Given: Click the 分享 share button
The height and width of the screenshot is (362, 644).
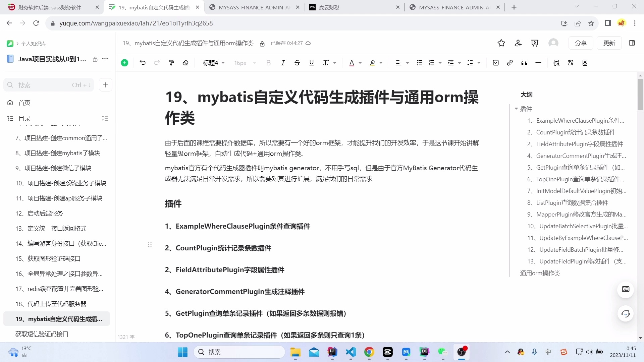Looking at the screenshot, I should pos(581,43).
